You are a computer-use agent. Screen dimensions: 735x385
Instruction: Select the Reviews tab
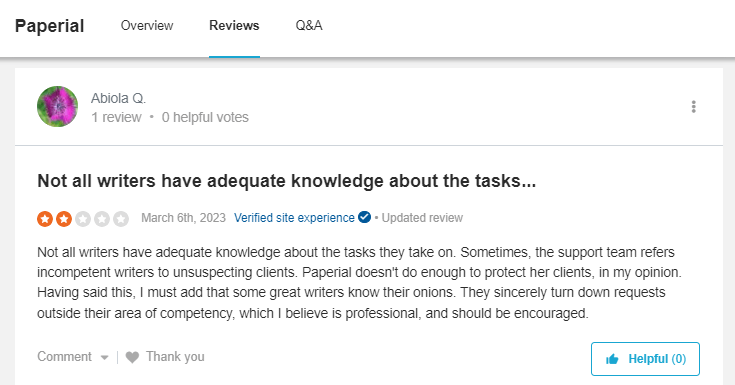(234, 25)
